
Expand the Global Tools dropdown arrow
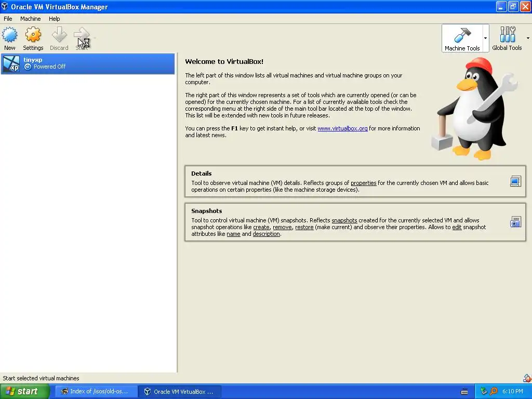pos(528,38)
